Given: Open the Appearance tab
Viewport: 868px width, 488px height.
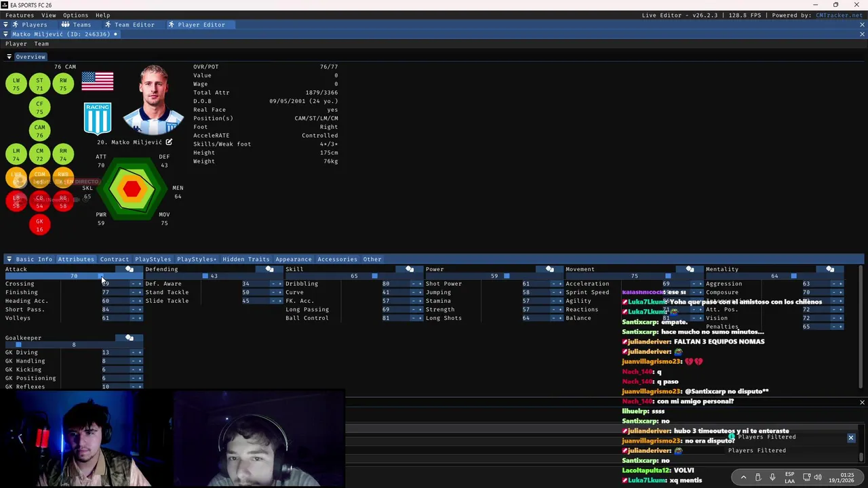Looking at the screenshot, I should 294,259.
